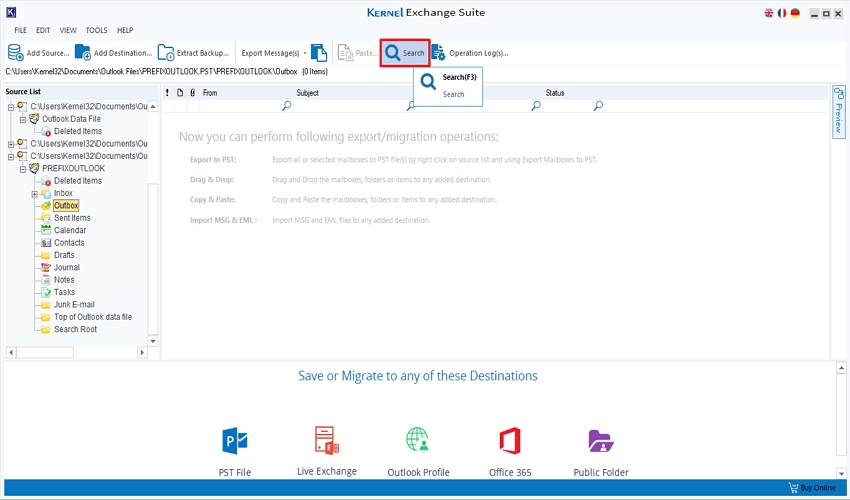Collapse the Outlook Data File node

[x=23, y=119]
